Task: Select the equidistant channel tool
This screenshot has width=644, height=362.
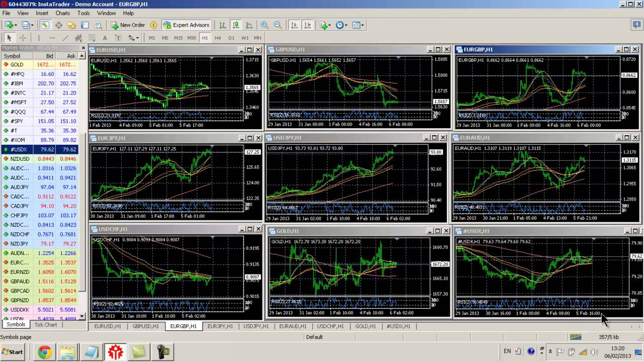Action: (78, 38)
